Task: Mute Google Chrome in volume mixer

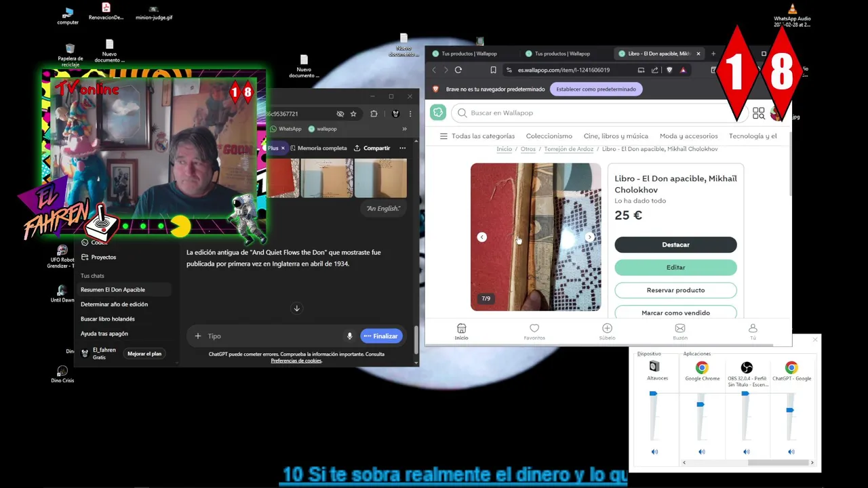Action: 701,452
